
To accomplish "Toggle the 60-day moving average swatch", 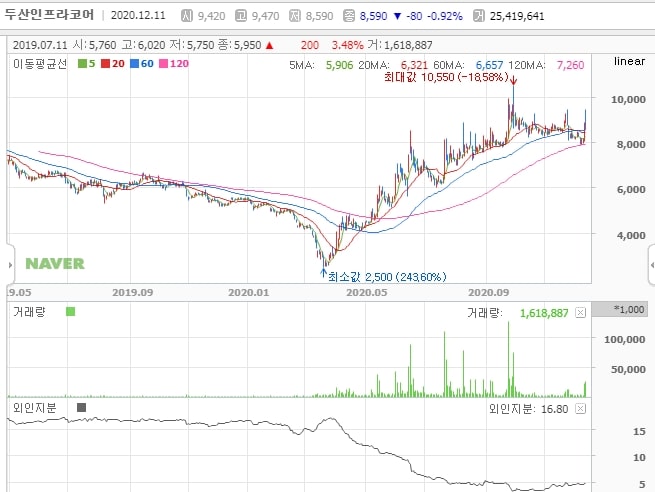I will click(x=134, y=63).
